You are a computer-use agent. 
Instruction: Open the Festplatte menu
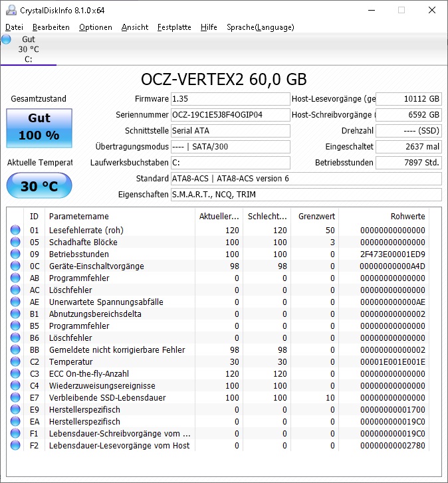coord(174,27)
